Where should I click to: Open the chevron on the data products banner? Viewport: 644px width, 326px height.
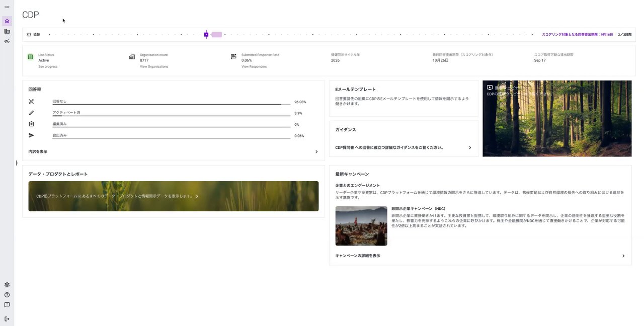pos(197,196)
